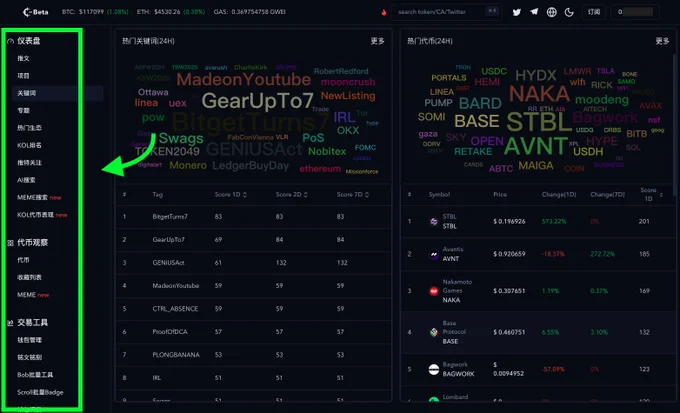Open 代币 under 代币观察

coord(23,260)
